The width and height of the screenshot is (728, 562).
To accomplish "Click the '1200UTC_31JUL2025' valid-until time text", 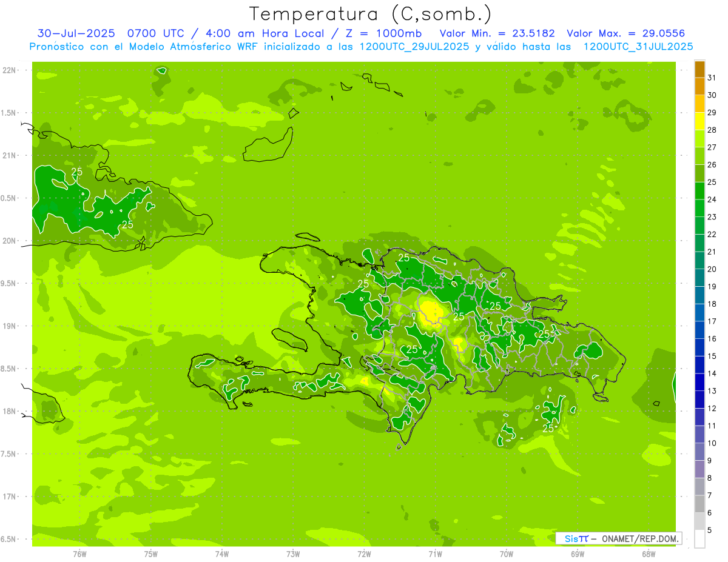I will coord(639,47).
